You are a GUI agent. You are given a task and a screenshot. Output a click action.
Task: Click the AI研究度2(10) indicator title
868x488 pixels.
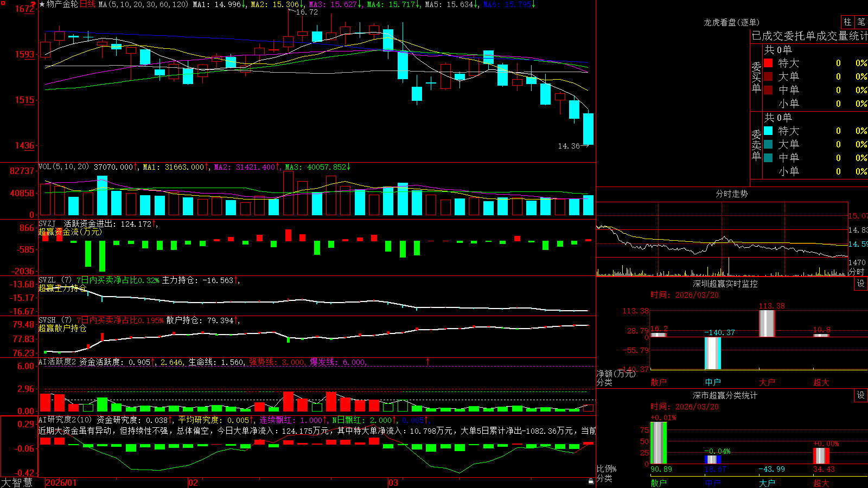click(x=65, y=420)
